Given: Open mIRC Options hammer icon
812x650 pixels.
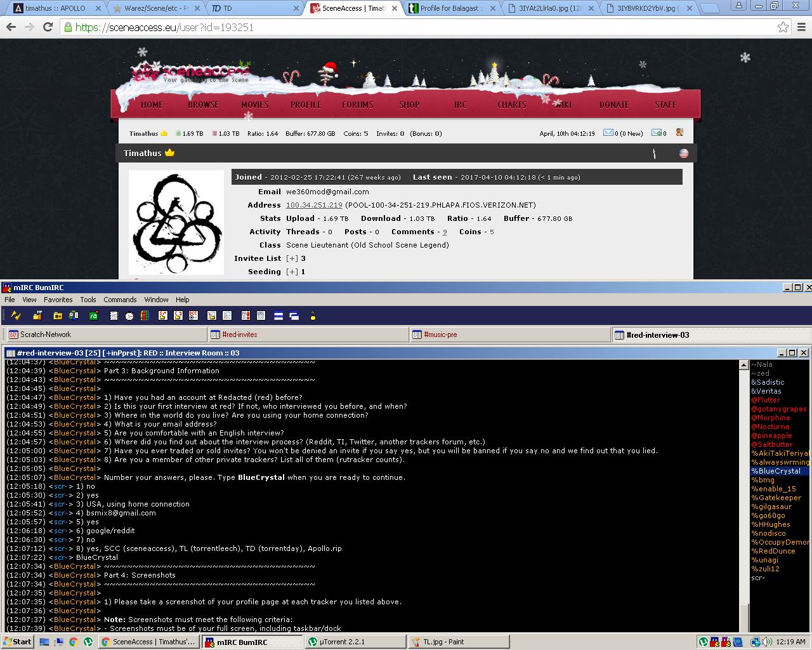Looking at the screenshot, I should (37, 315).
